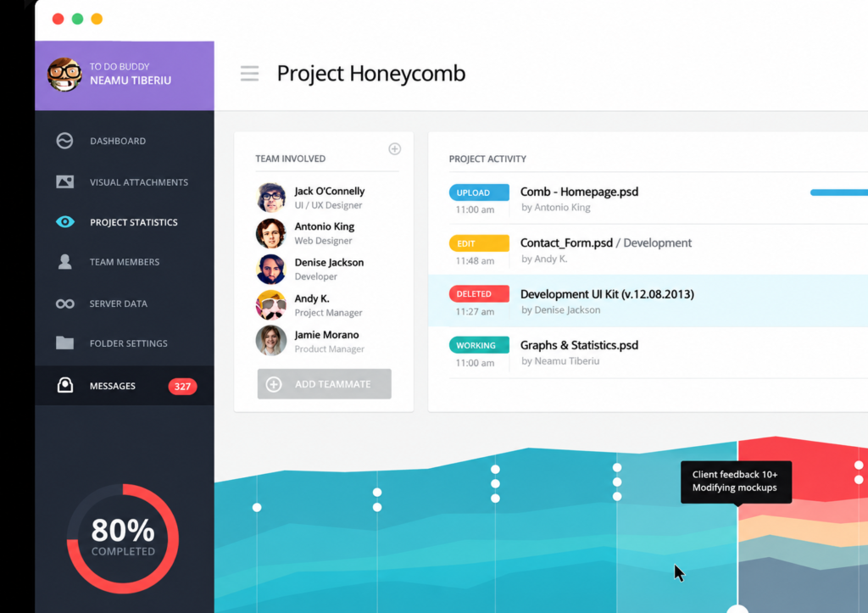Click the Dashboard gauge icon

pyautogui.click(x=64, y=141)
